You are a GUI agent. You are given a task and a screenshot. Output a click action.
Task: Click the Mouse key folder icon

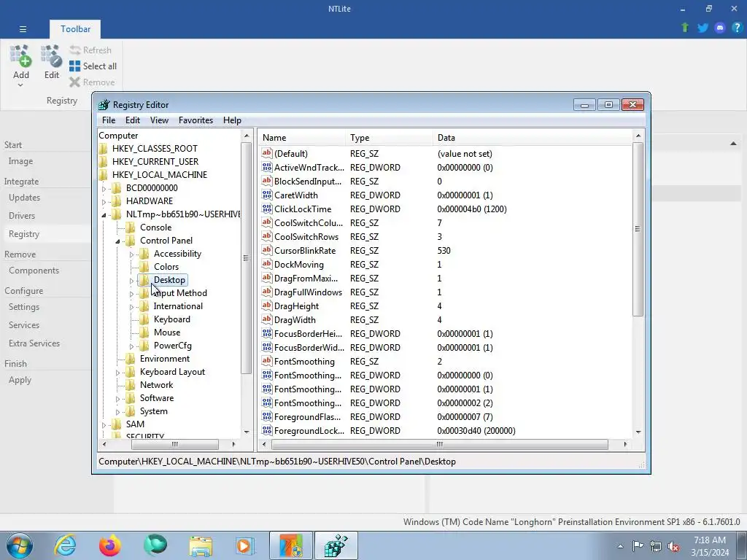click(x=144, y=332)
